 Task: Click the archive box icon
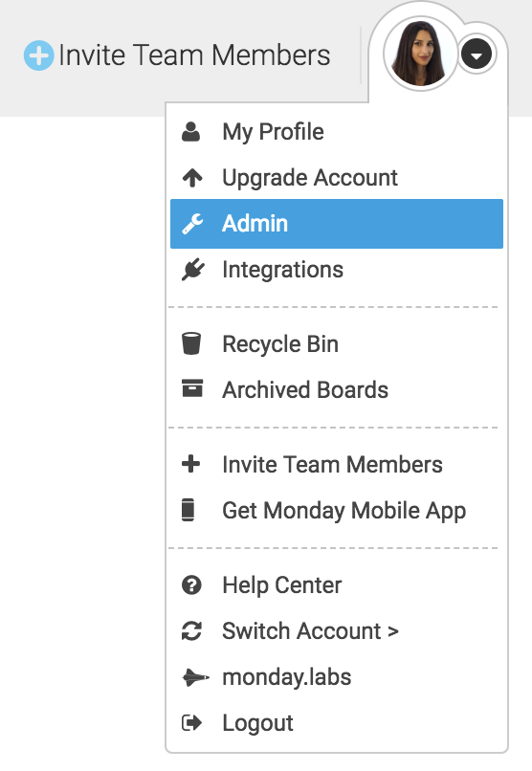192,388
